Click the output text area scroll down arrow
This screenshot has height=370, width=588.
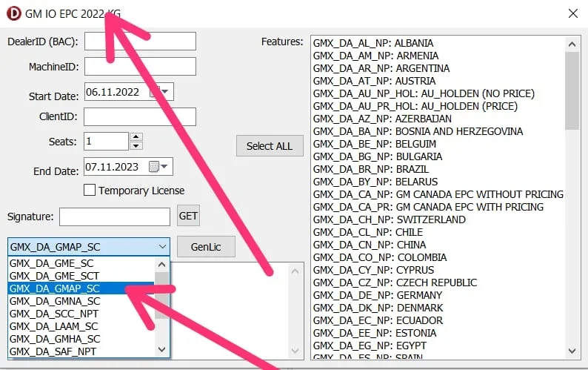tap(295, 351)
